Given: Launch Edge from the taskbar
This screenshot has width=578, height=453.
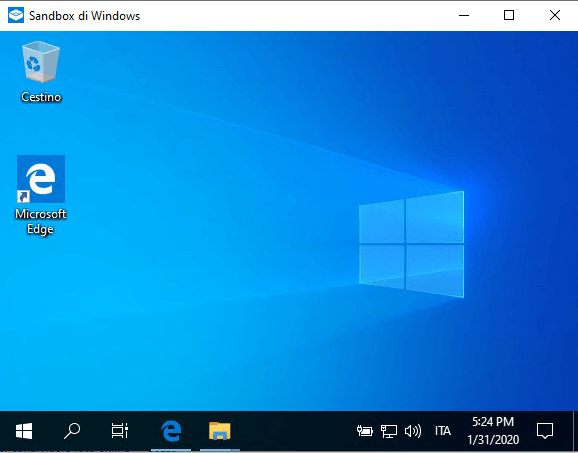Looking at the screenshot, I should (171, 431).
